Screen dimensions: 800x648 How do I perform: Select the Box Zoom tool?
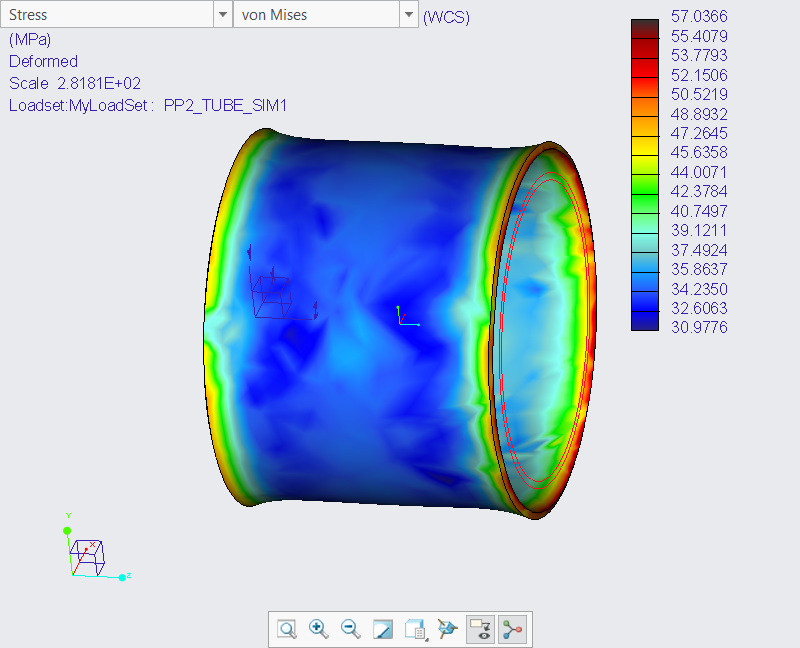286,629
